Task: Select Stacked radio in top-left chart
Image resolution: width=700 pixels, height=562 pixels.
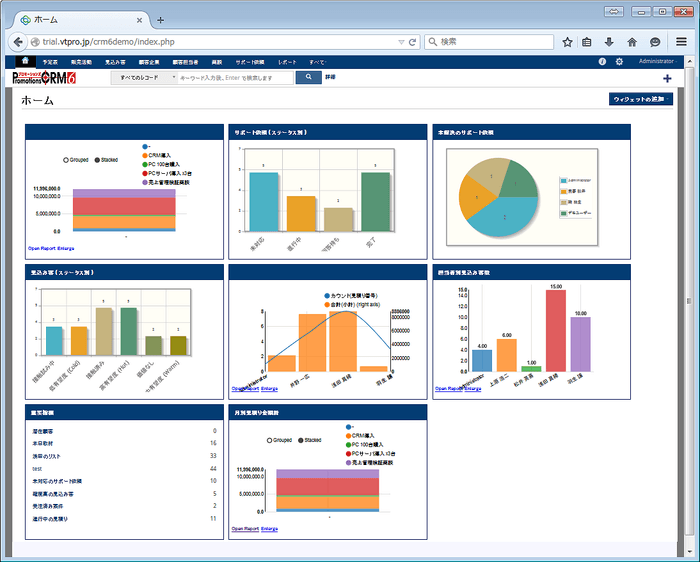Action: [98, 159]
